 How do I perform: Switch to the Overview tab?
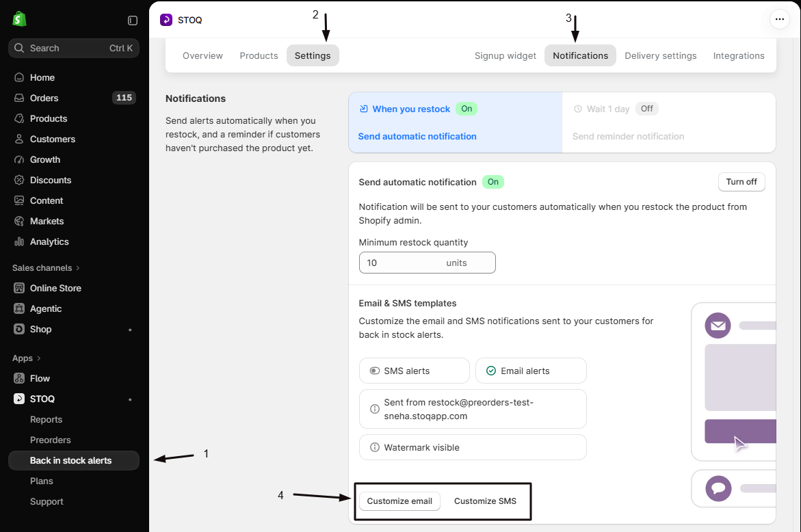(202, 55)
